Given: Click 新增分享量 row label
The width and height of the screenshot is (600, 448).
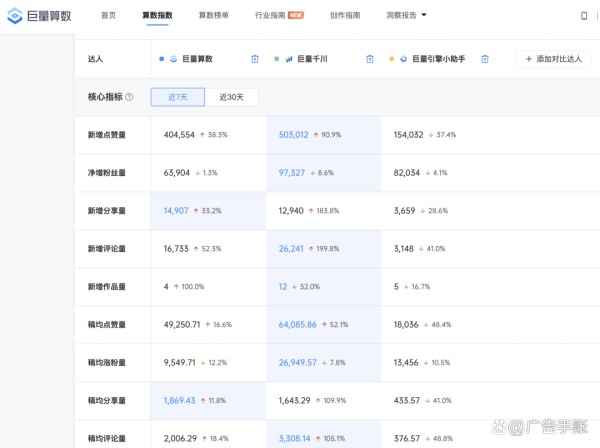Looking at the screenshot, I should tap(107, 211).
